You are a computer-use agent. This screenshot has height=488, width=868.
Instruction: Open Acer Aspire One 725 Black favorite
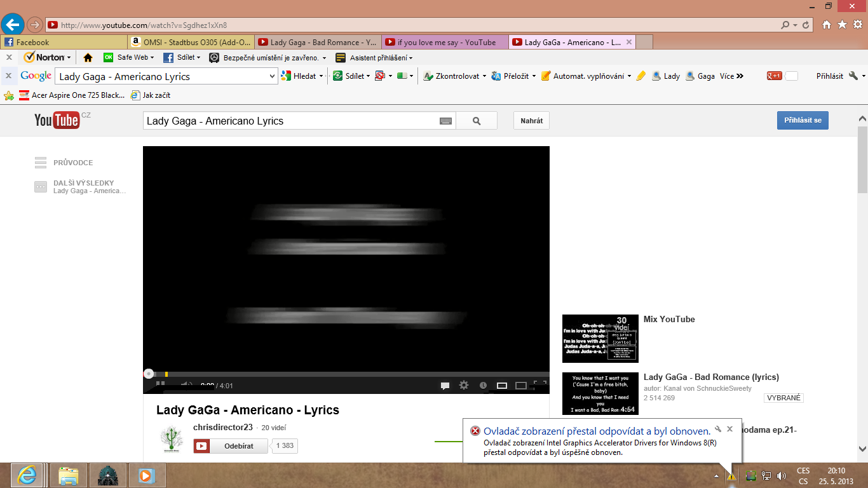71,95
